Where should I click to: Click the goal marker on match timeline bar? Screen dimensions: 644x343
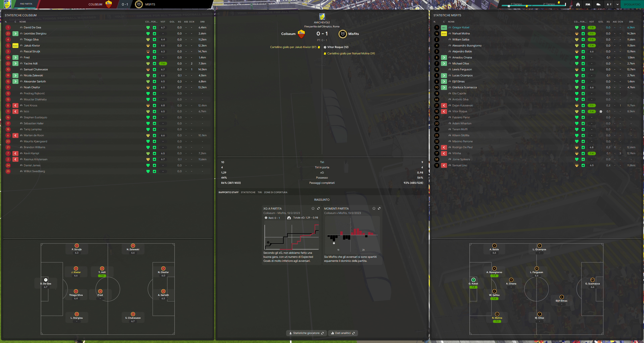pyautogui.click(x=509, y=6)
